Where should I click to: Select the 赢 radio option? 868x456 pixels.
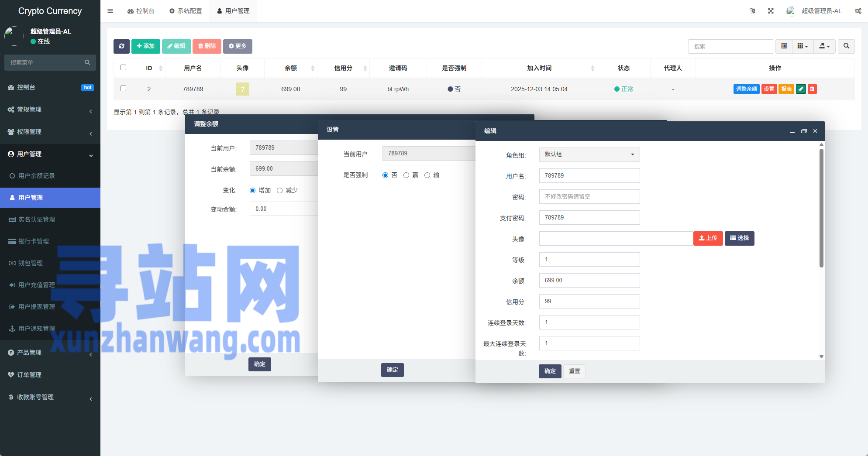[406, 175]
